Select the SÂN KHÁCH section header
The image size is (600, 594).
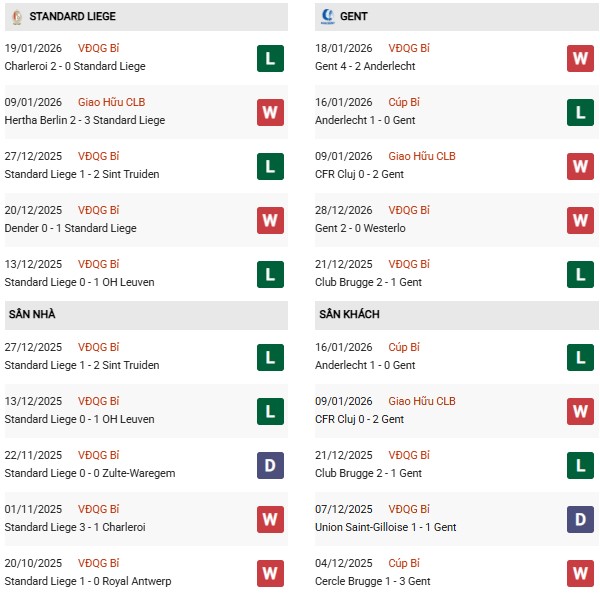point(349,315)
